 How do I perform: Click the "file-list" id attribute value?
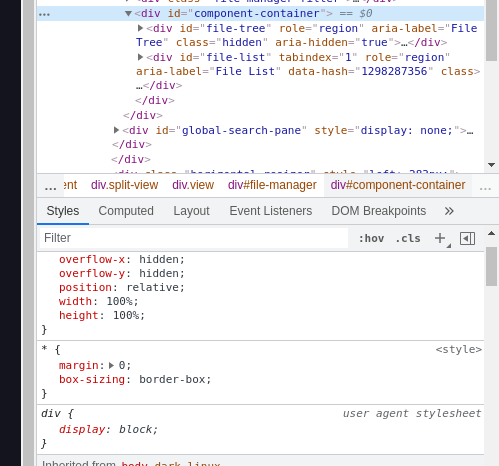235,57
